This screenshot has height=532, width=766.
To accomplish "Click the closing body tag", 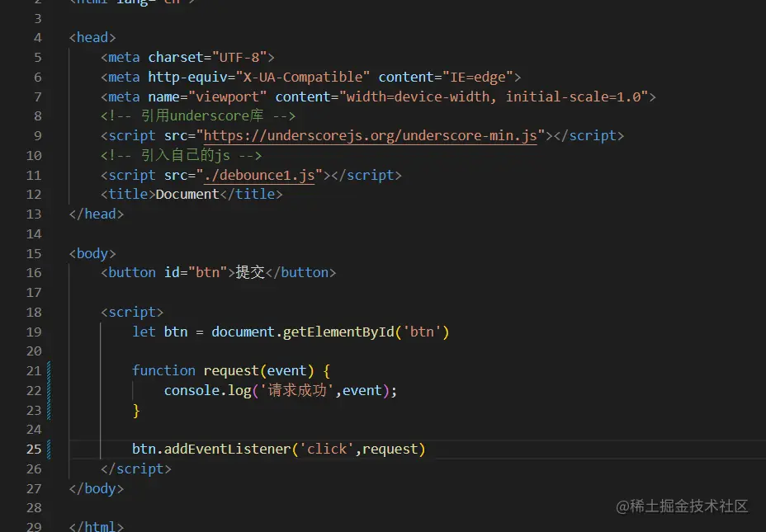I will pyautogui.click(x=97, y=488).
